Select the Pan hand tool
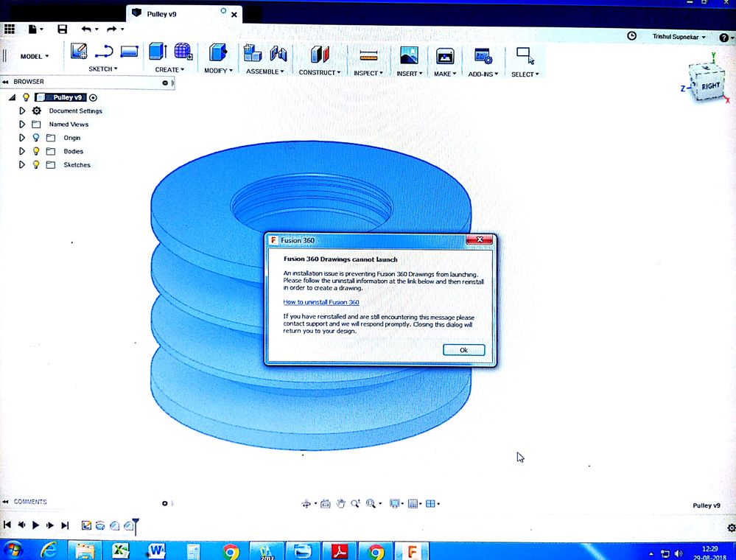This screenshot has width=736, height=560. pos(341,504)
